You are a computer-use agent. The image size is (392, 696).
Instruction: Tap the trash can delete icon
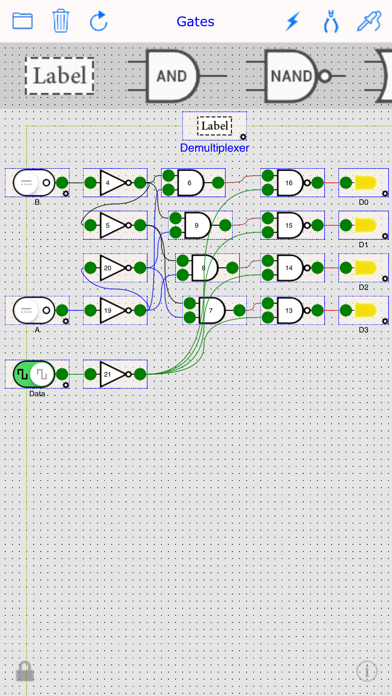[x=61, y=21]
